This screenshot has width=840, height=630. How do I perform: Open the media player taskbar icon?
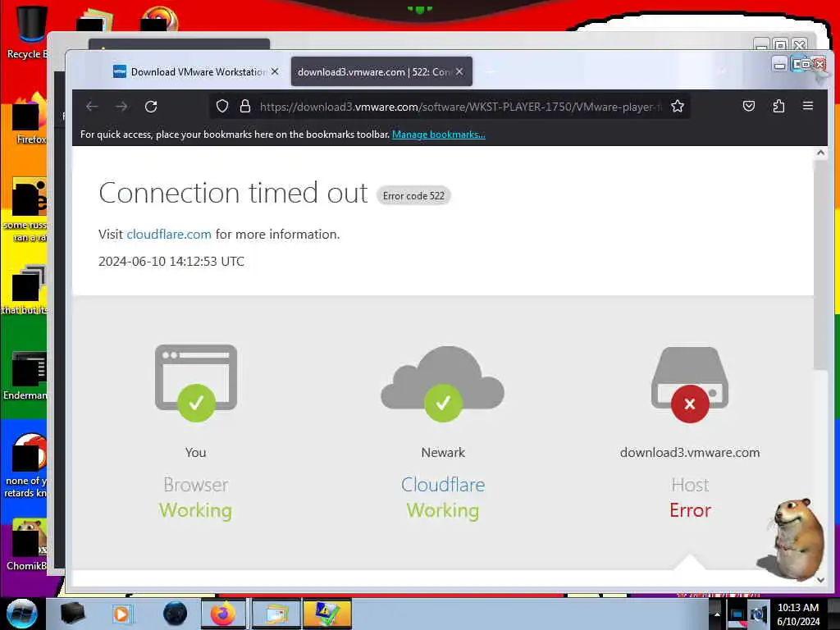click(121, 614)
